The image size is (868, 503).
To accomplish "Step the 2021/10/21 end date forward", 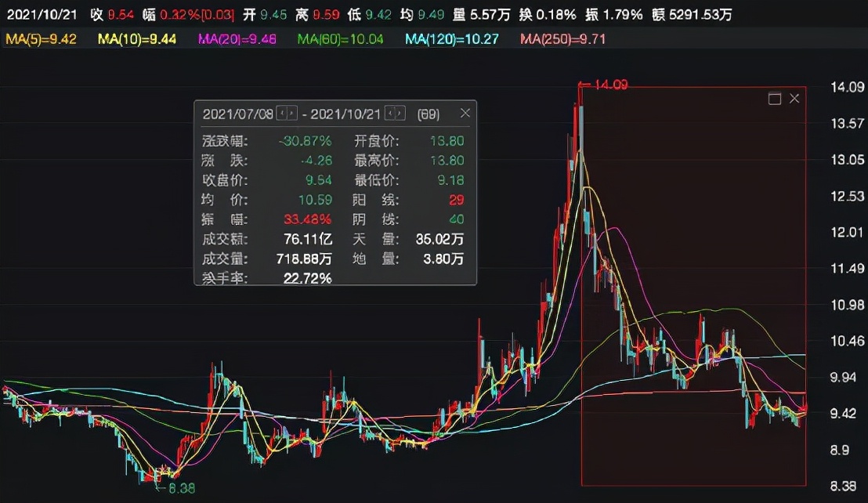I will pos(401,114).
